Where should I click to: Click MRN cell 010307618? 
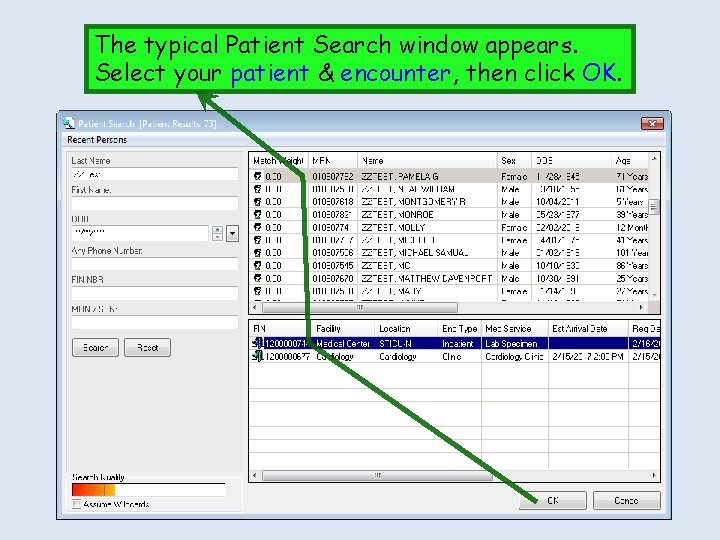[x=333, y=202]
